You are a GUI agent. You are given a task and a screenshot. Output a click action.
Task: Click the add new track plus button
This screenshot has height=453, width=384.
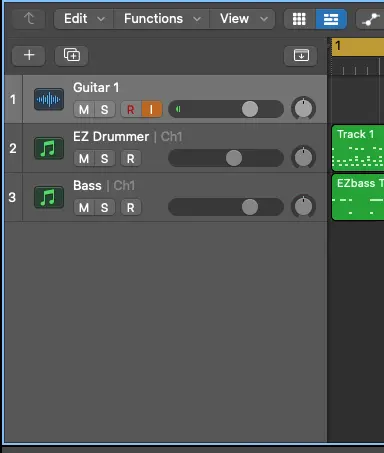coord(29,55)
